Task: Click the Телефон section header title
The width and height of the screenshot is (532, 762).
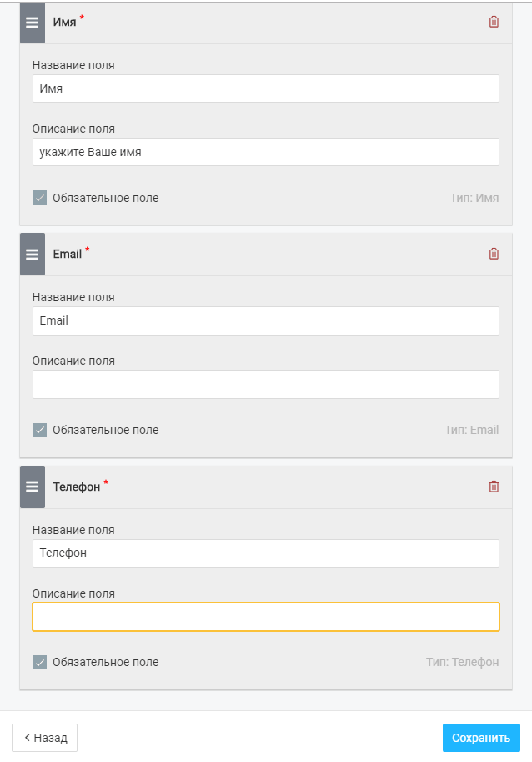Action: pyautogui.click(x=76, y=487)
